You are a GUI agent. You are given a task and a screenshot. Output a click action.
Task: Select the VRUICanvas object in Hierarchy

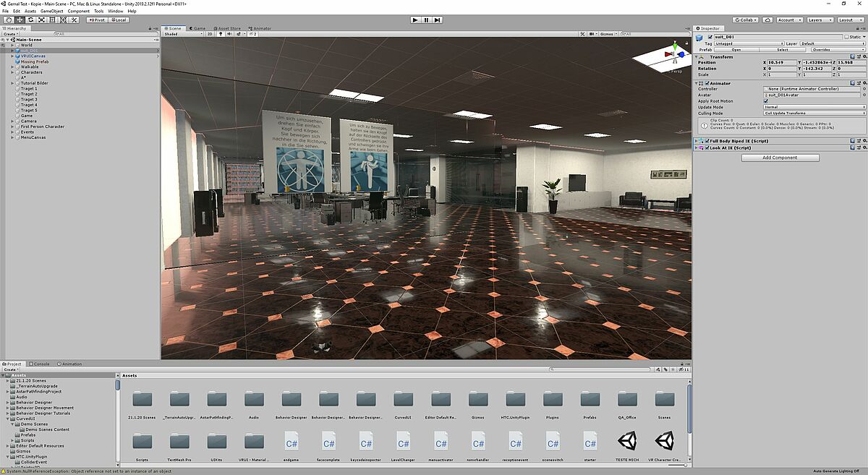click(35, 55)
